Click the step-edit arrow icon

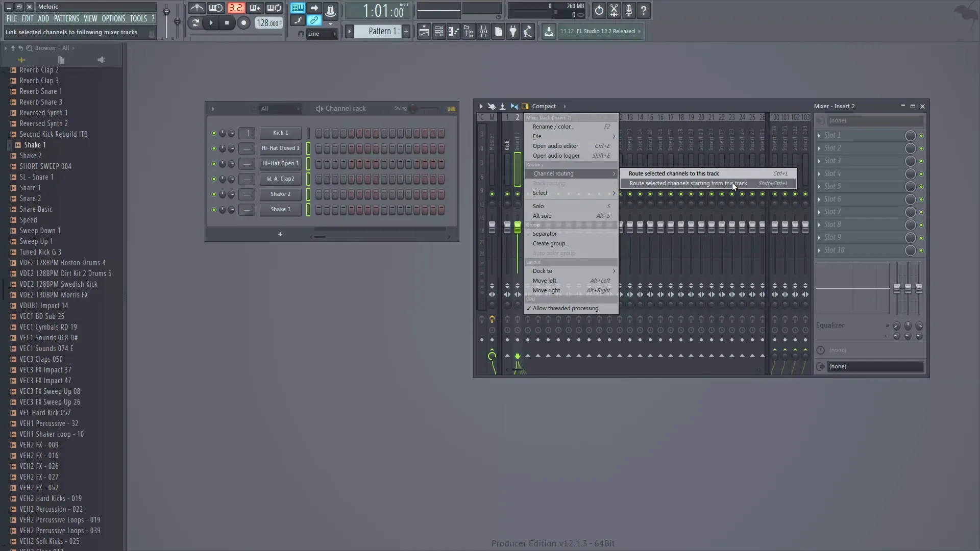[x=314, y=8]
